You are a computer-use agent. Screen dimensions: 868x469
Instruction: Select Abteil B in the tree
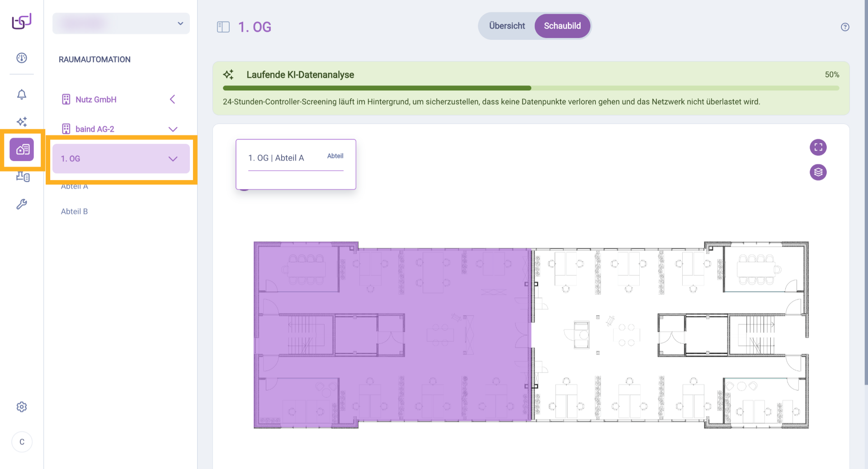pos(75,212)
